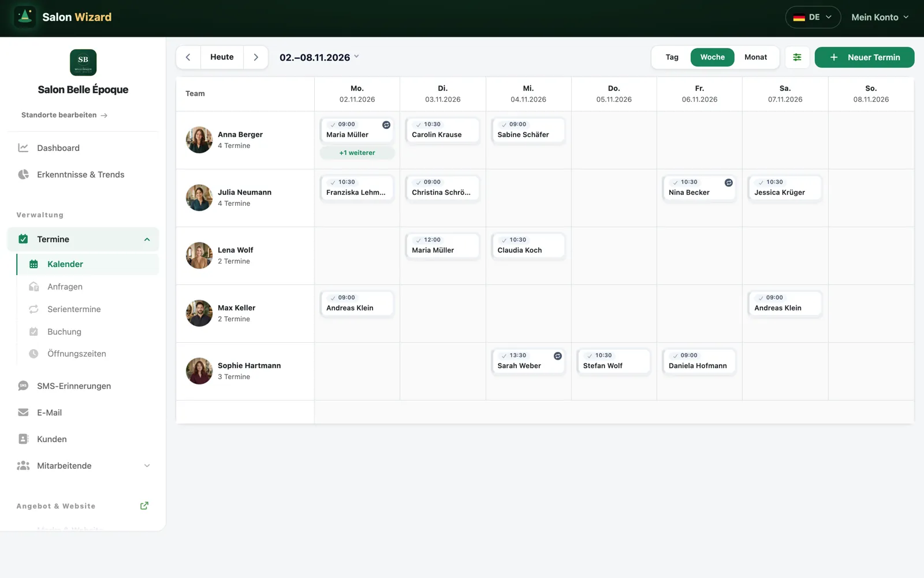Screen dimensions: 924x578
Task: Open the Mein Konto menu
Action: pyautogui.click(x=880, y=17)
